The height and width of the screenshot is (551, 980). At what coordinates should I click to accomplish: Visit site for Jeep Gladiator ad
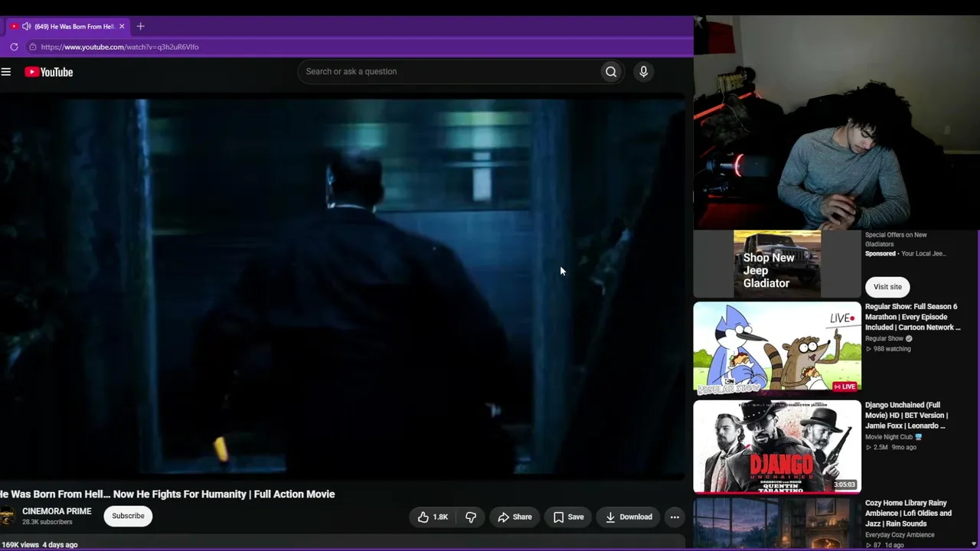pos(887,287)
